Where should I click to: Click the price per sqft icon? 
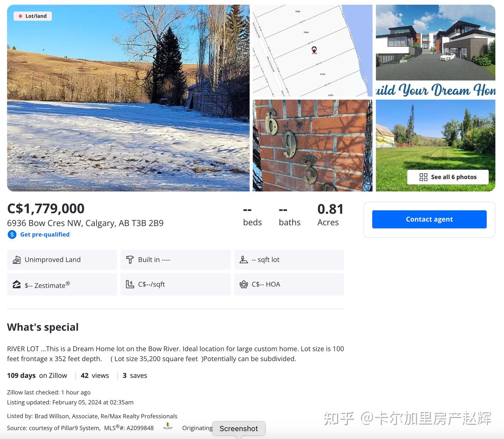click(x=130, y=284)
